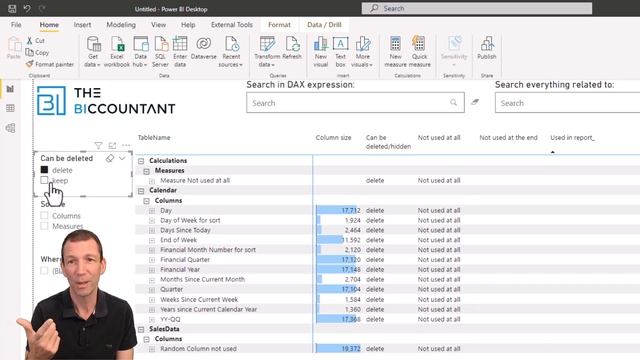Collapse the Measures group under Calculations
Viewport: 640px width, 360px height.
[147, 171]
